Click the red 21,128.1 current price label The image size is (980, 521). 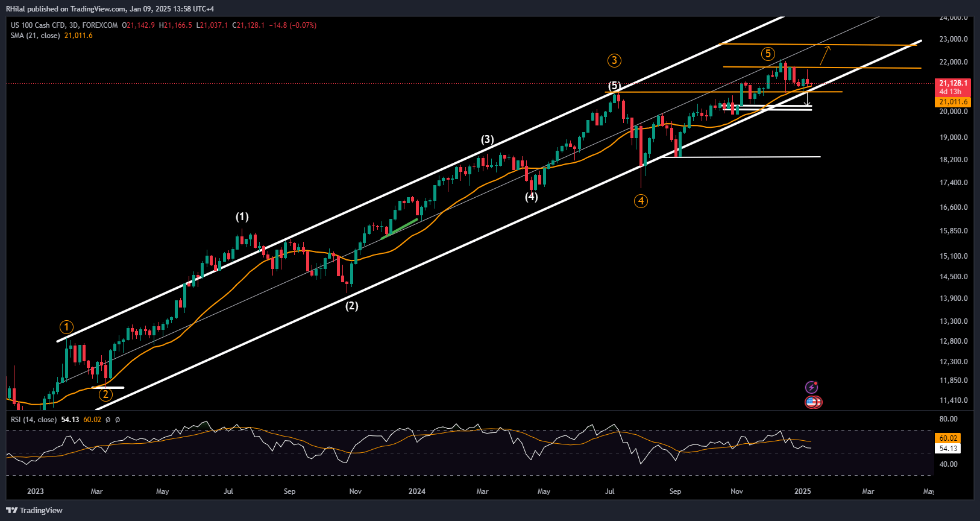[953, 83]
